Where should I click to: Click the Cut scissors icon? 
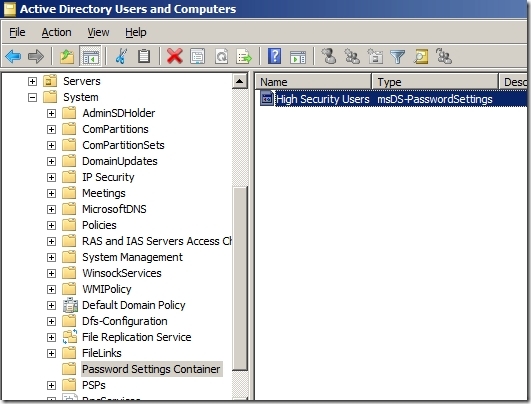pos(121,56)
